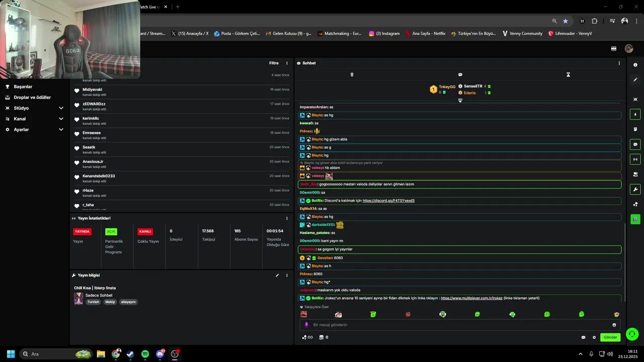The width and height of the screenshot is (644, 362).
Task: Click TnkeyGG top gifter name
Action: point(447,86)
